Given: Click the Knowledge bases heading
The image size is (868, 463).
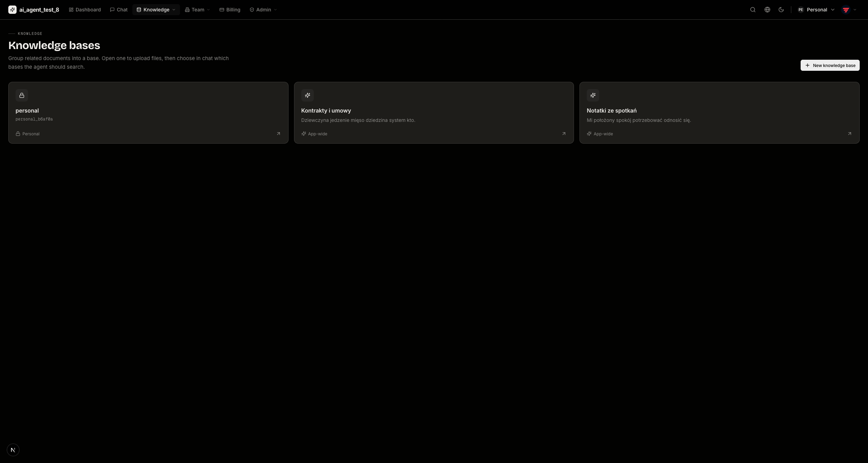Looking at the screenshot, I should (x=54, y=45).
